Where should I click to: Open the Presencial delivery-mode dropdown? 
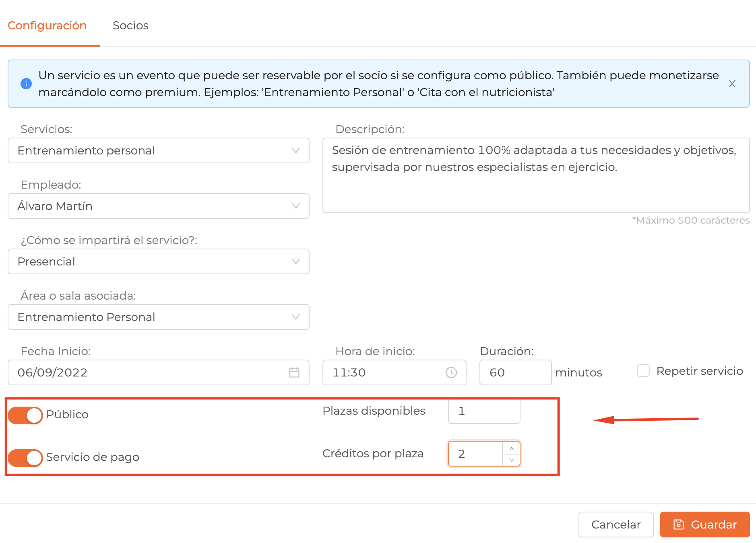[x=159, y=261]
